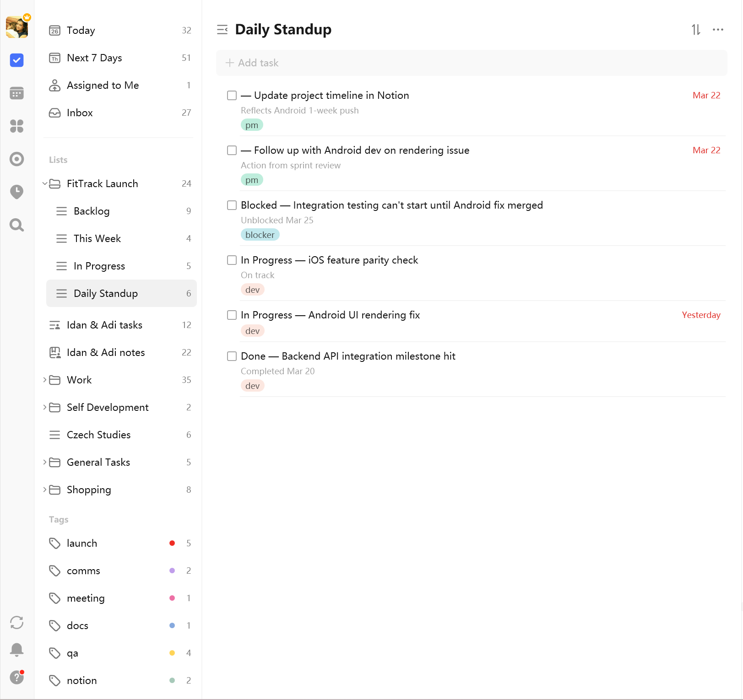
Task: Expand the Shopping folder arrow
Action: [45, 490]
